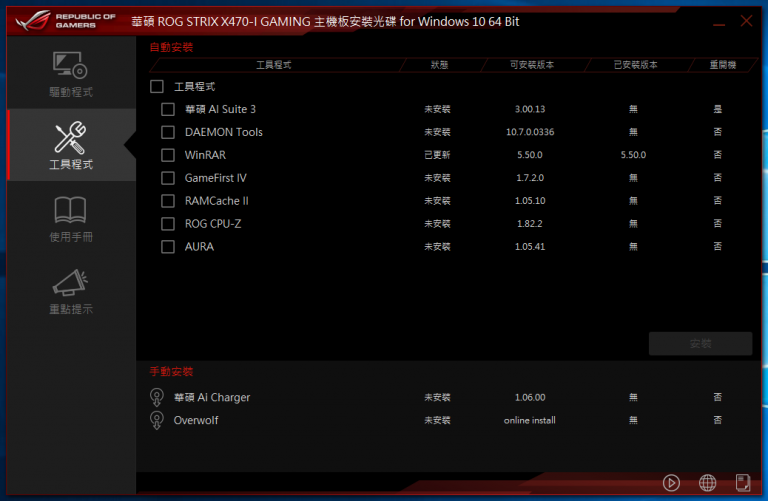Open the 驅動程式 drivers section icon
Viewport: 768px width, 501px height.
(x=70, y=65)
